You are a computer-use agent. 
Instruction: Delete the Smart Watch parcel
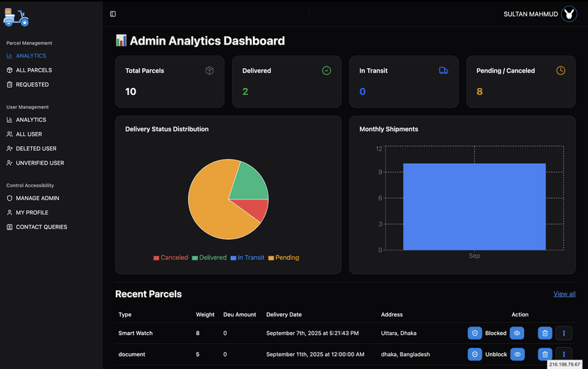tap(545, 333)
